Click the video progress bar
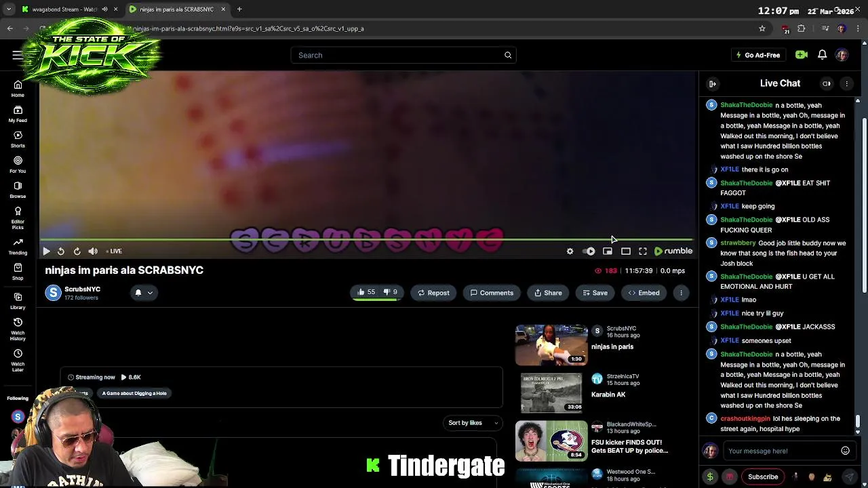The image size is (868, 488). tap(366, 239)
